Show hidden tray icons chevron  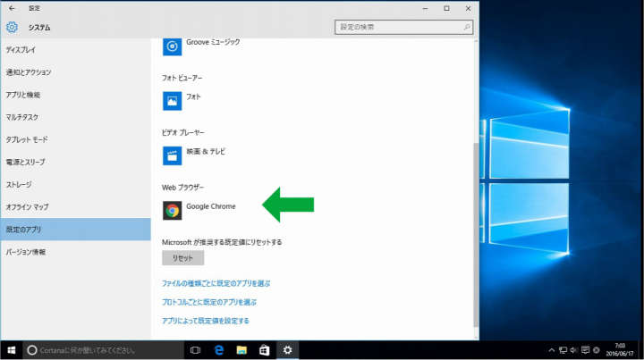pyautogui.click(x=552, y=350)
